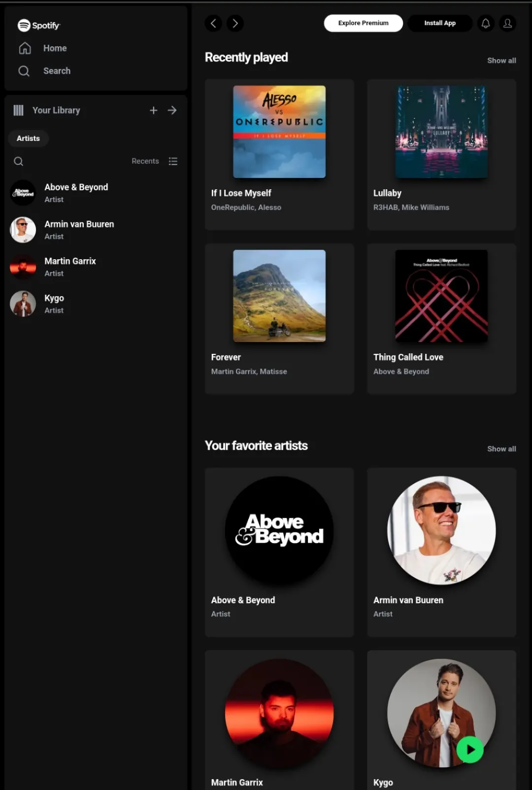Screen dimensions: 532x790
Task: Open notifications bell icon
Action: (x=486, y=23)
